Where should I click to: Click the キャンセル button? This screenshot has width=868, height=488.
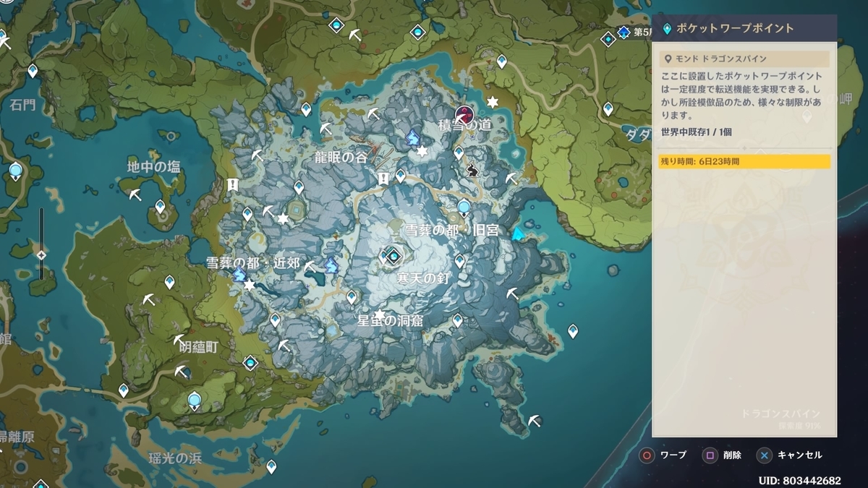click(789, 455)
